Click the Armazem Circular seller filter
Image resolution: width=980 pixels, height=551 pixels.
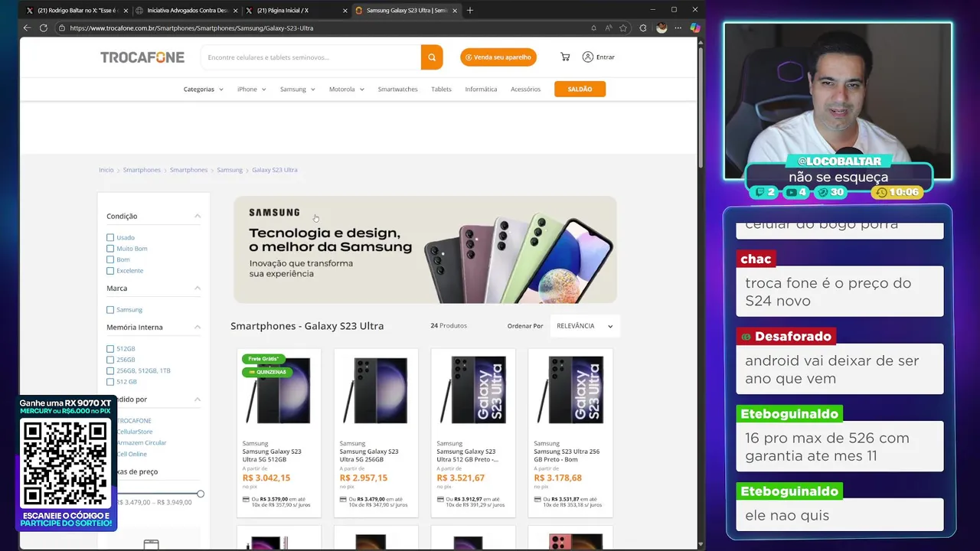142,443
